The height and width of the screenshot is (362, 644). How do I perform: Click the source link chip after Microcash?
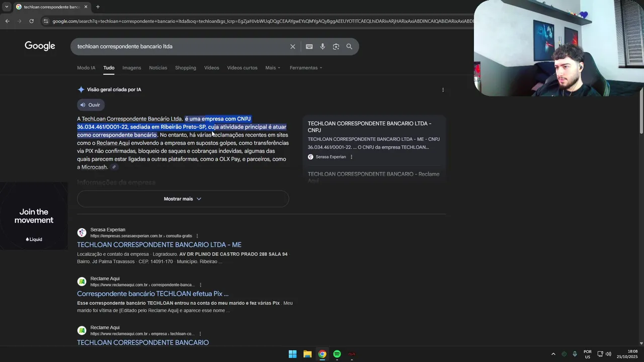coord(114,167)
